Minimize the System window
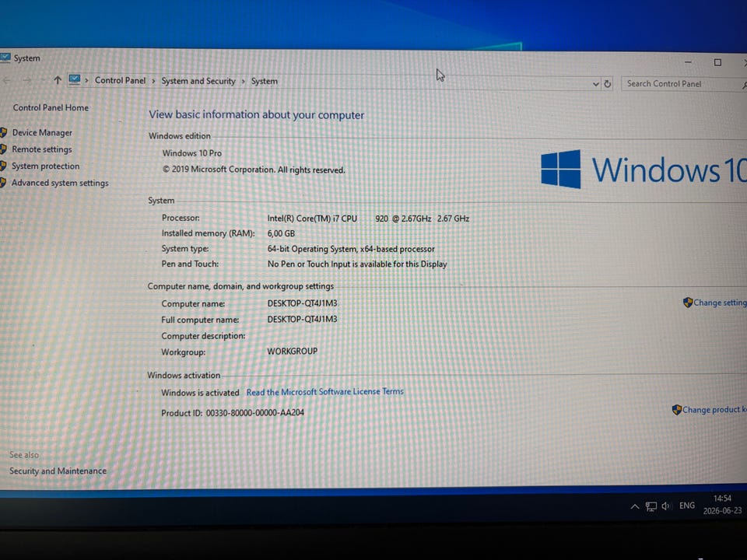This screenshot has height=560, width=747. click(687, 62)
